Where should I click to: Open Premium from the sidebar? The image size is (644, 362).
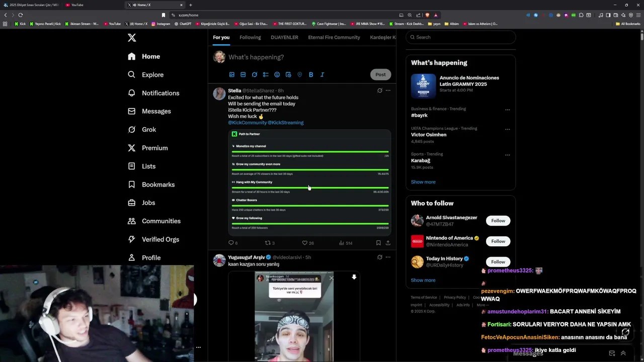(x=147, y=148)
